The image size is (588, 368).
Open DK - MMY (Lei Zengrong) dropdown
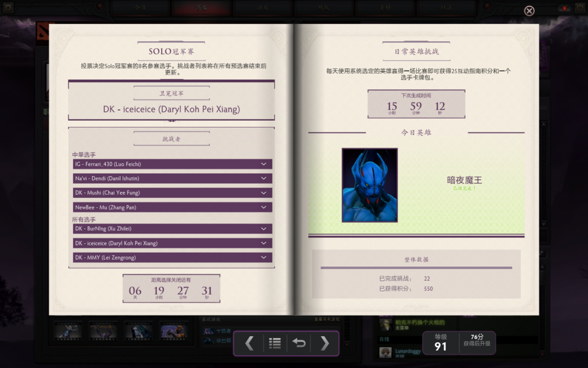[172, 258]
